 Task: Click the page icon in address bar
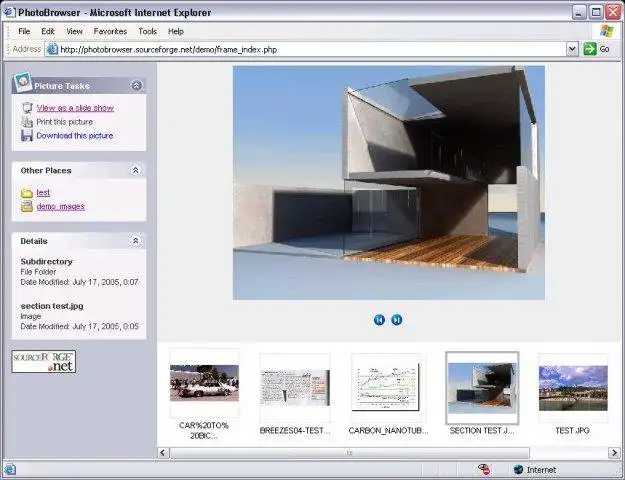[x=52, y=49]
